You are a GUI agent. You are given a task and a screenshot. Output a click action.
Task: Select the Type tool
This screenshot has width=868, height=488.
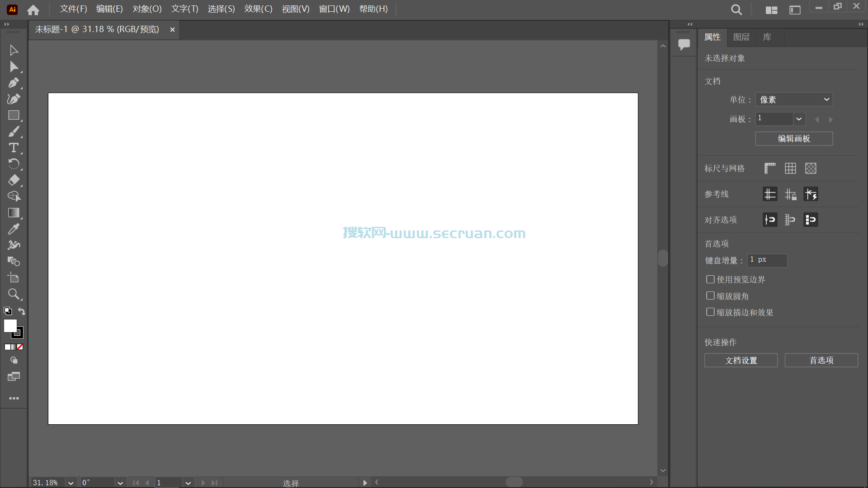14,148
